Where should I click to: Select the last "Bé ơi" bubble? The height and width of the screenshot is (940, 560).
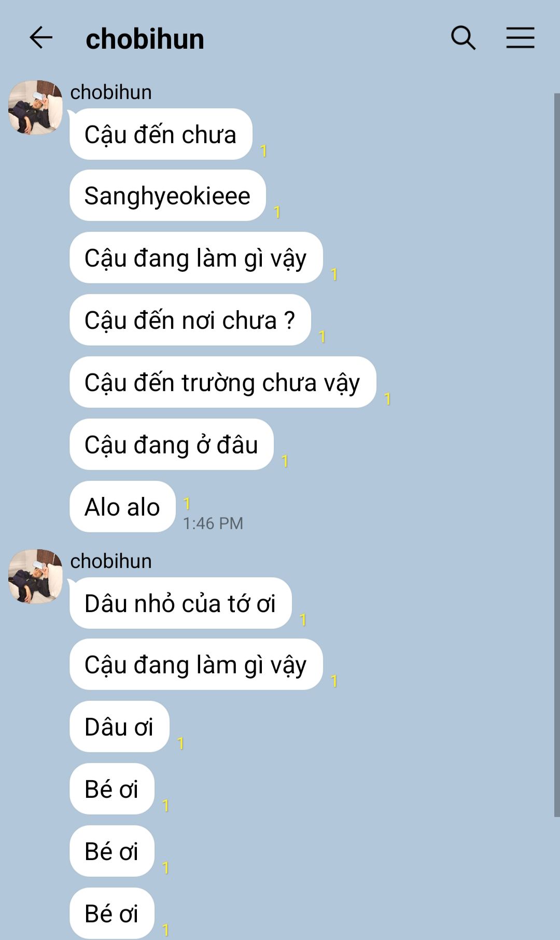pos(112,914)
